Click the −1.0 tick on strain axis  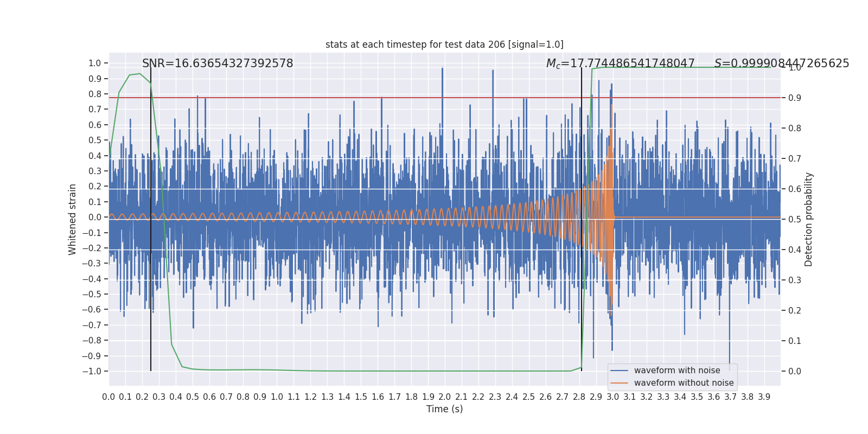[x=92, y=372]
